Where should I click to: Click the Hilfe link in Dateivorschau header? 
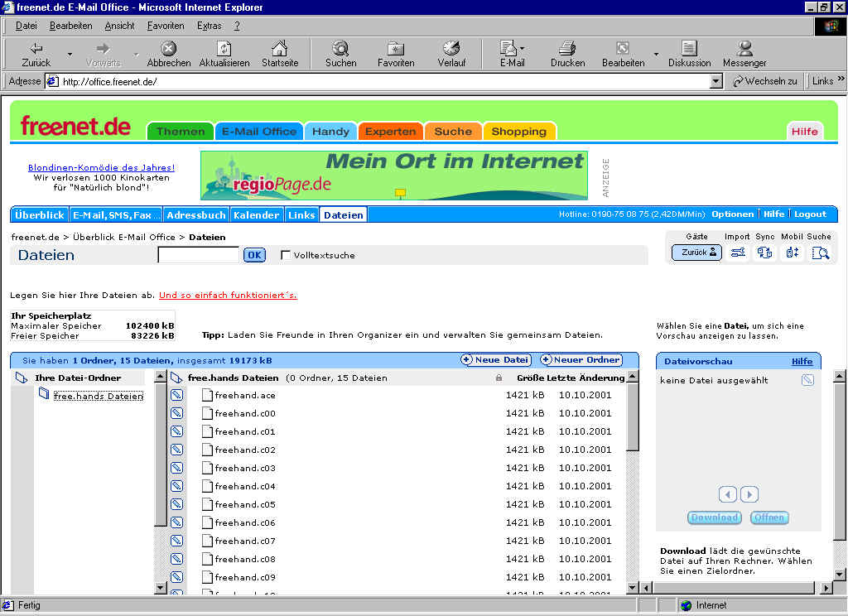[802, 361]
